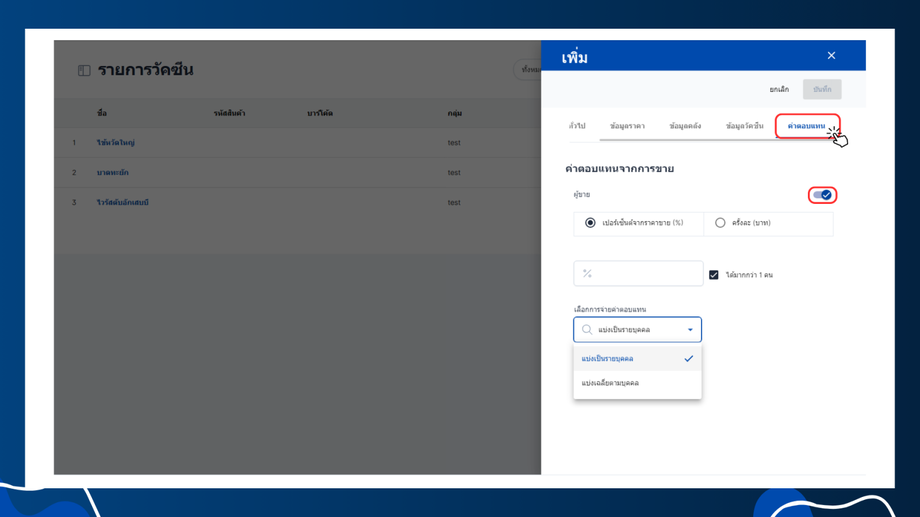The width and height of the screenshot is (920, 517).
Task: Click the ค่าตอบแทนจากการขาย section heading
Action: [x=620, y=169]
